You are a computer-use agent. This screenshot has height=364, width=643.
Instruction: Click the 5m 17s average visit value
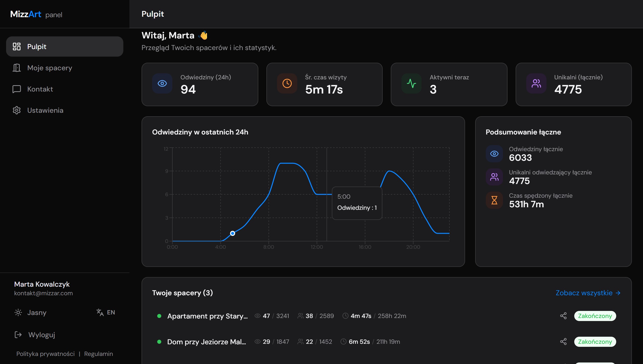(324, 89)
